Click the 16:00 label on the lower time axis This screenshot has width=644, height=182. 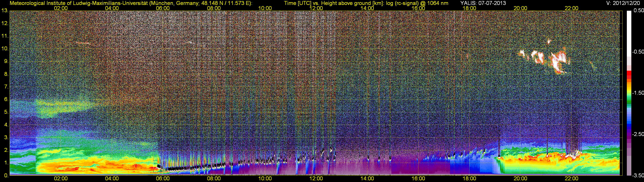click(x=418, y=179)
